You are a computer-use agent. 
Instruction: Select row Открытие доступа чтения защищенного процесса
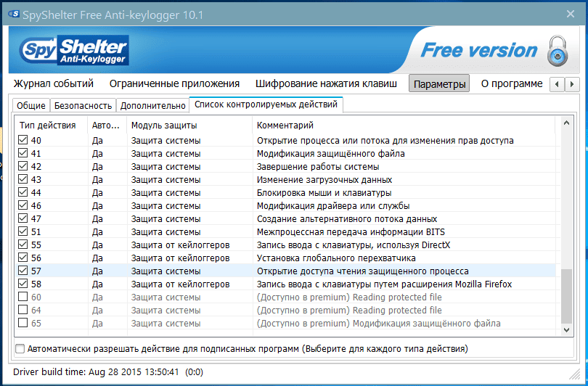(x=285, y=271)
